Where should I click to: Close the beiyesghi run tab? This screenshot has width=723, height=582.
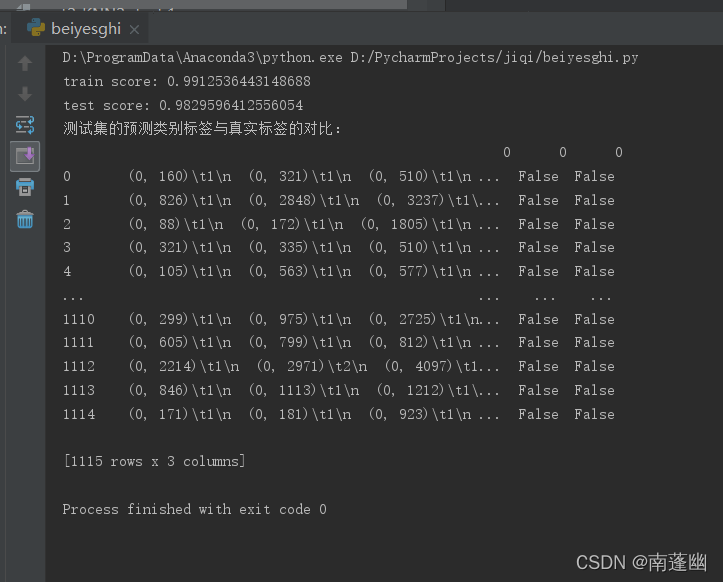135,30
